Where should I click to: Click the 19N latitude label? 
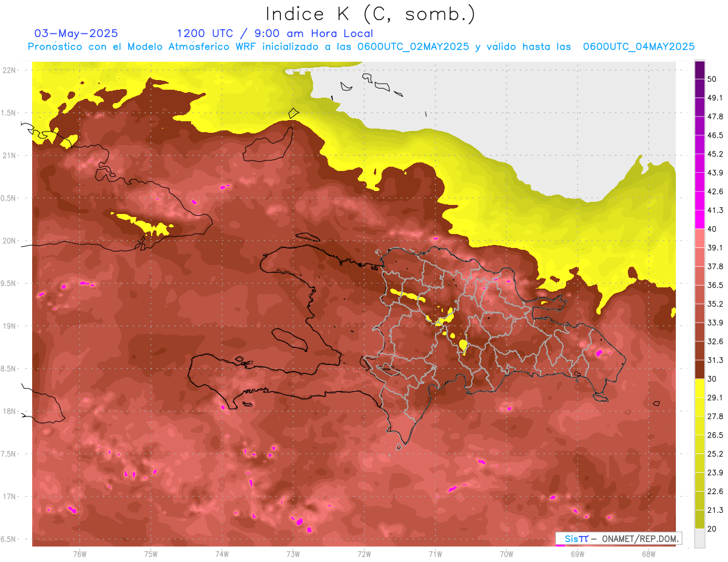pyautogui.click(x=10, y=326)
